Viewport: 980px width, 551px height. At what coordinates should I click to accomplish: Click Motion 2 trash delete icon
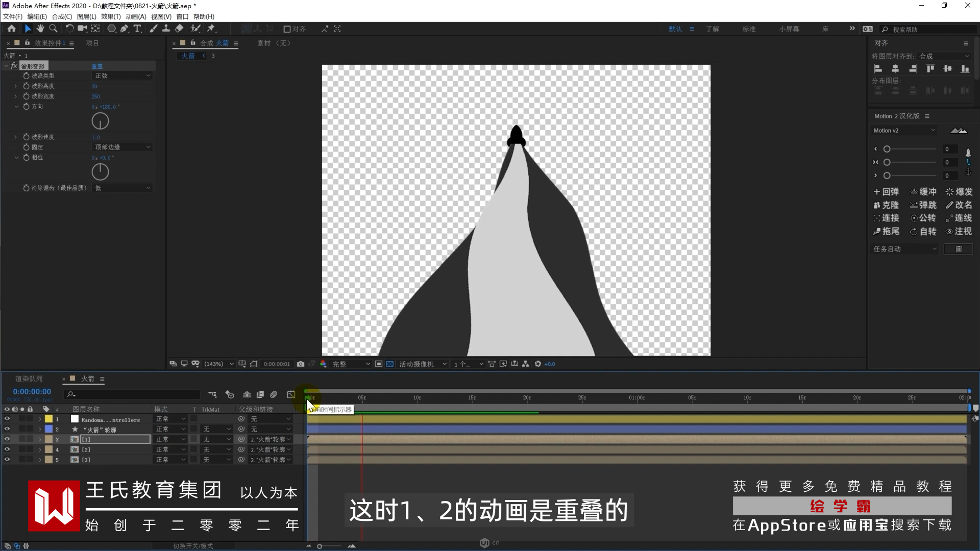(958, 249)
